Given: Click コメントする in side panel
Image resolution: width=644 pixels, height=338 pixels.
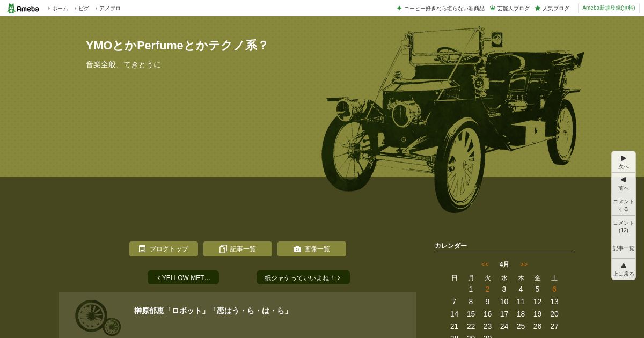Looking at the screenshot, I should point(624,205).
